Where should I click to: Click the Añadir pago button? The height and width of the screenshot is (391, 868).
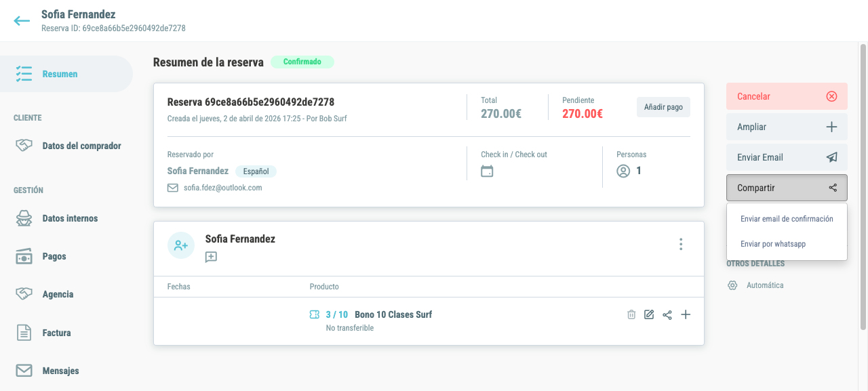pos(663,107)
